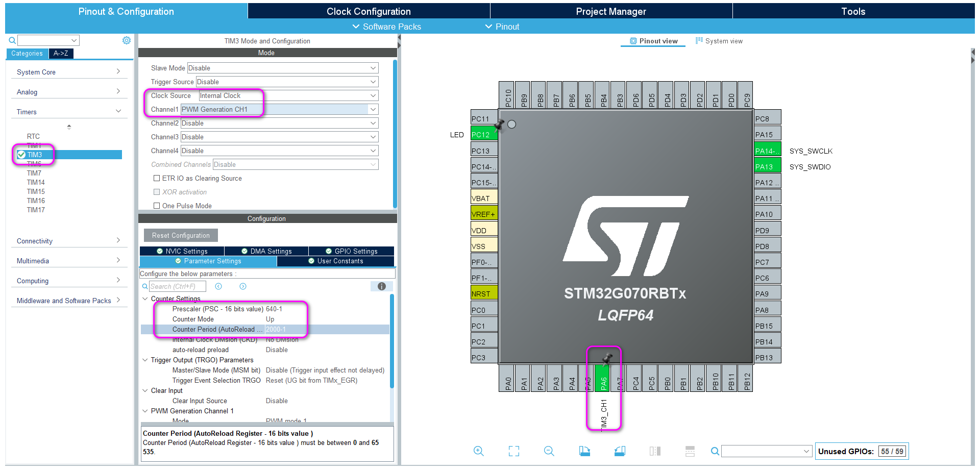Select pin PC12 labeled LED
The width and height of the screenshot is (980, 471).
click(484, 135)
